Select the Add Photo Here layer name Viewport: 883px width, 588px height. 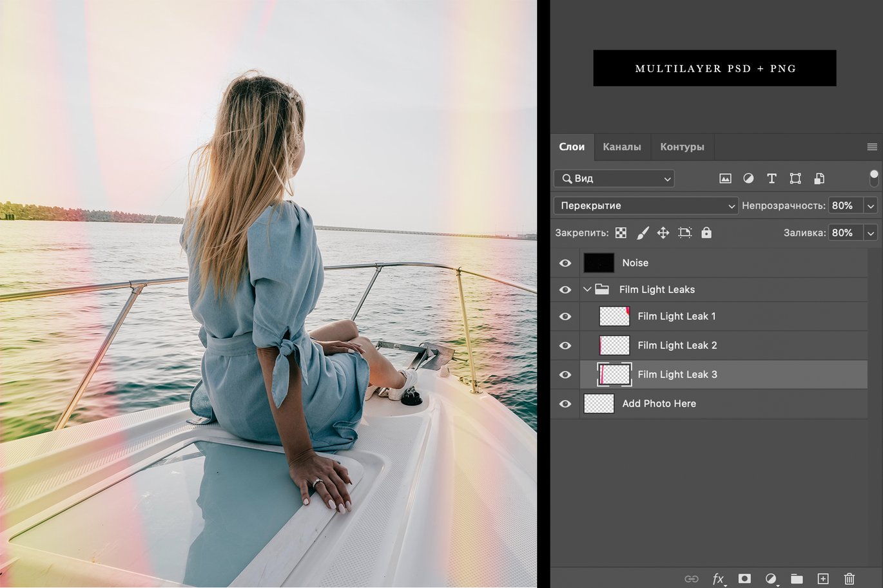coord(659,404)
